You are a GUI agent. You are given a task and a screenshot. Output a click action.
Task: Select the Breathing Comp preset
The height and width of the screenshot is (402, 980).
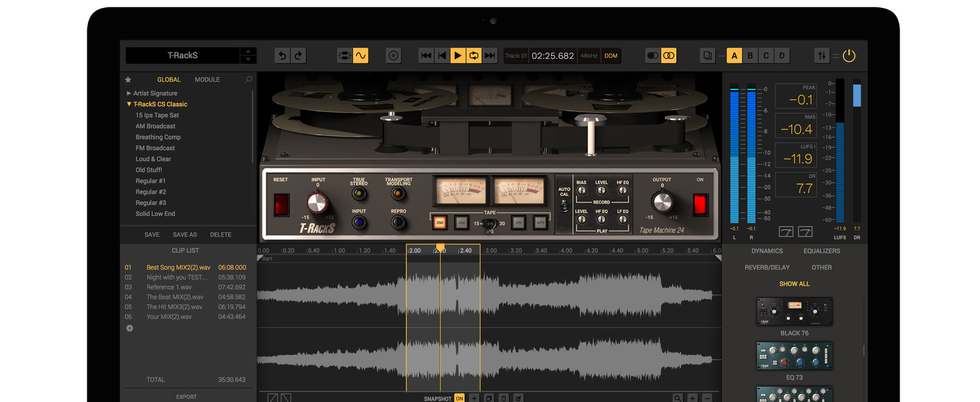pyautogui.click(x=158, y=137)
